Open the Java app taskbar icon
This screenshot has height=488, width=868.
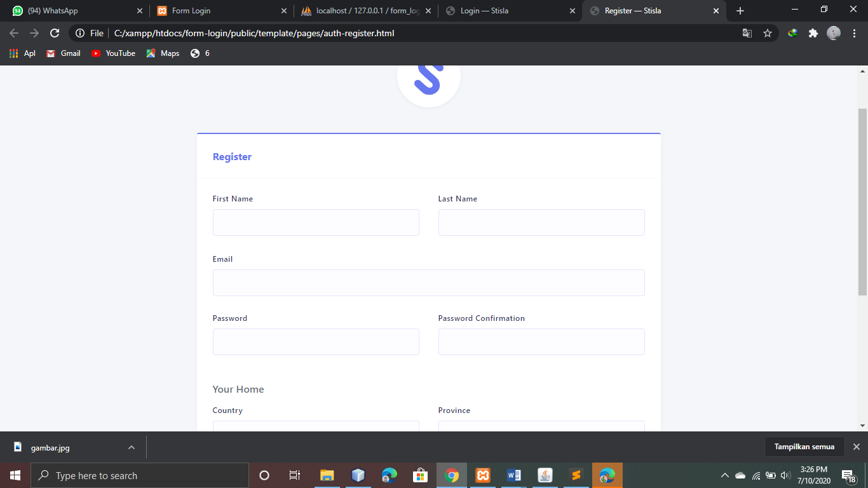545,475
